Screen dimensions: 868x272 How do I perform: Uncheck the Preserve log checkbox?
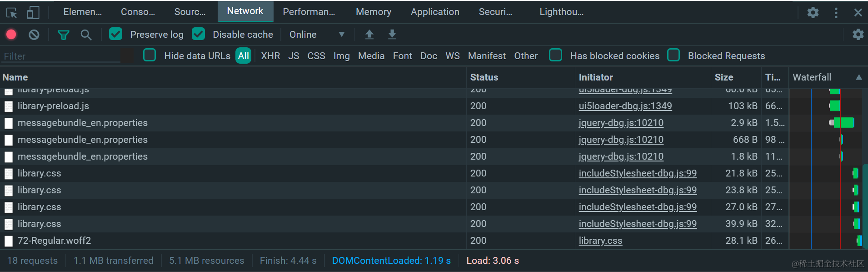(x=116, y=34)
